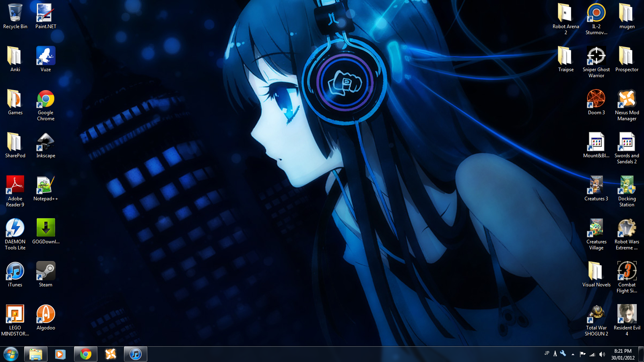Select Total War SHOGUN 2 shortcut
This screenshot has width=644, height=362.
pyautogui.click(x=596, y=320)
